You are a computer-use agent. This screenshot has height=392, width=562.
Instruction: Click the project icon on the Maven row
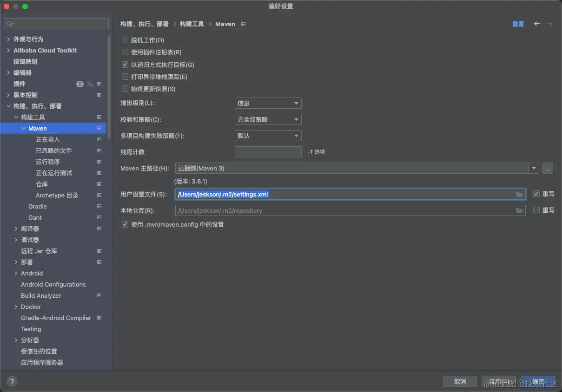[x=99, y=129]
